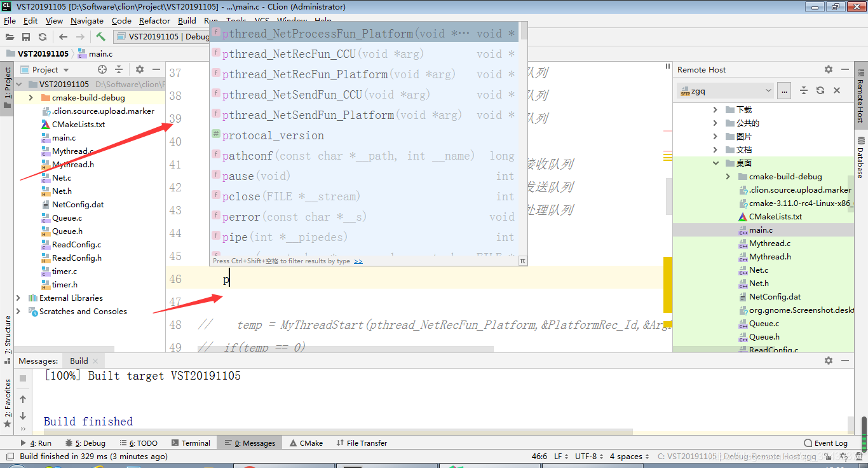
Task: Click the deployment browse ... button
Action: click(x=784, y=90)
